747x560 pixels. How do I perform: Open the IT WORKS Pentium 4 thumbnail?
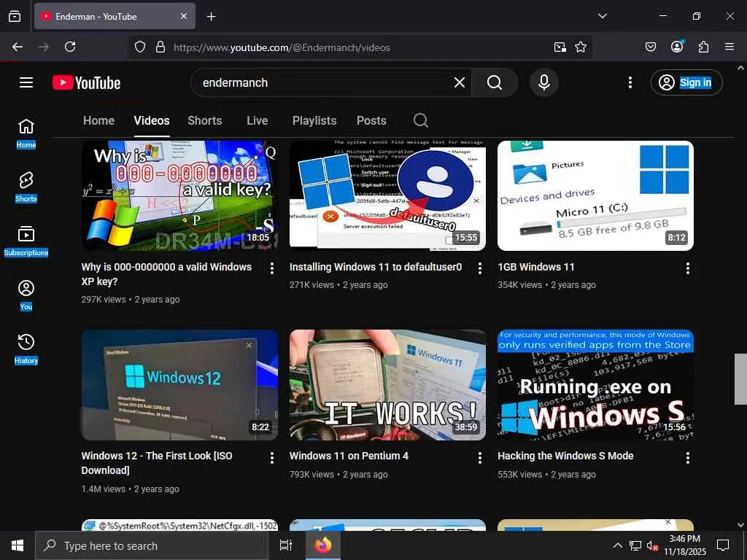pos(387,385)
